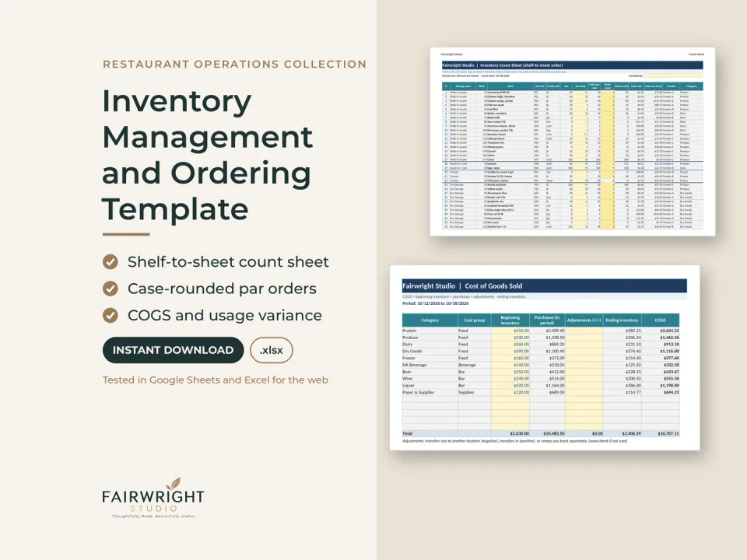Click the '$10,707.11' total COGS value
This screenshot has width=747, height=560.
click(x=668, y=433)
